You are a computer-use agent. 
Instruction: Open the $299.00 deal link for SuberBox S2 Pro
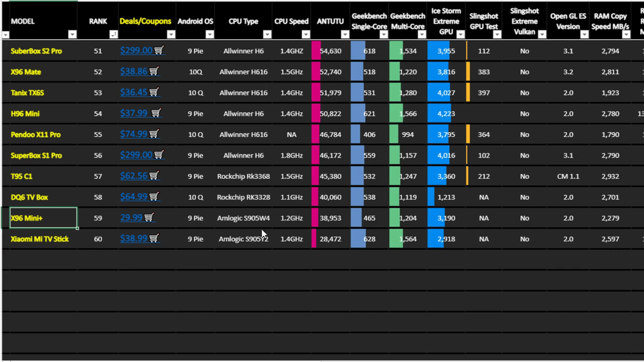coord(136,50)
